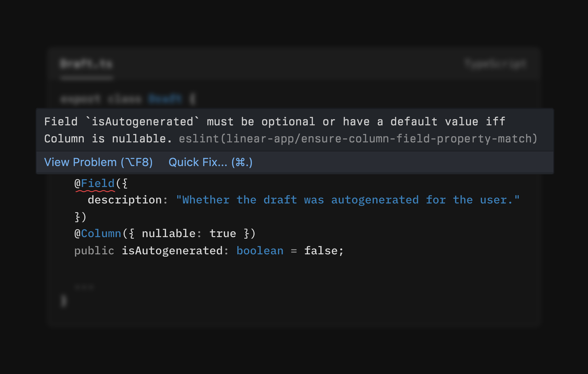Click the View Problem link
The height and width of the screenshot is (374, 588).
pos(98,162)
